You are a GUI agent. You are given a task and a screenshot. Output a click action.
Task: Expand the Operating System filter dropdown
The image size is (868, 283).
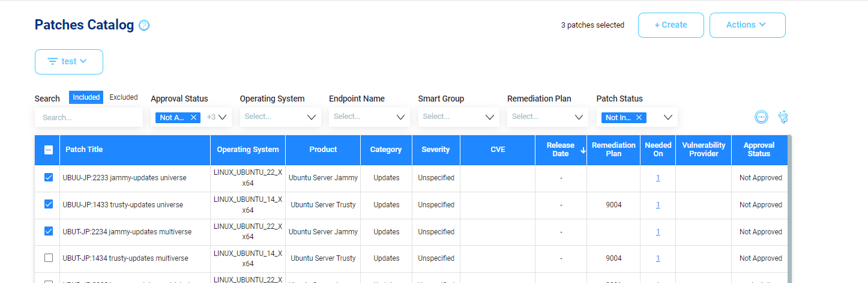312,117
